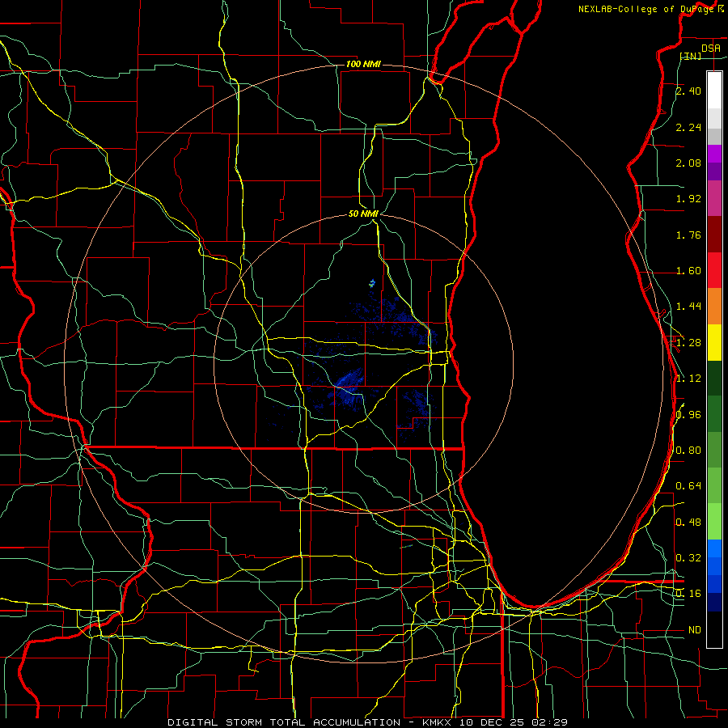Image resolution: width=728 pixels, height=728 pixels.
Task: Pick the black ND swatch in legend
Action: coord(714,629)
